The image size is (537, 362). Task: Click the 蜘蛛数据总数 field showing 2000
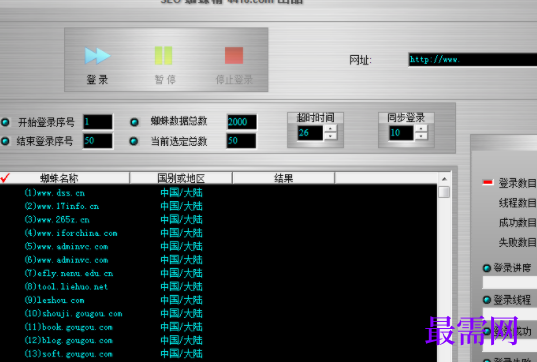coord(242,122)
